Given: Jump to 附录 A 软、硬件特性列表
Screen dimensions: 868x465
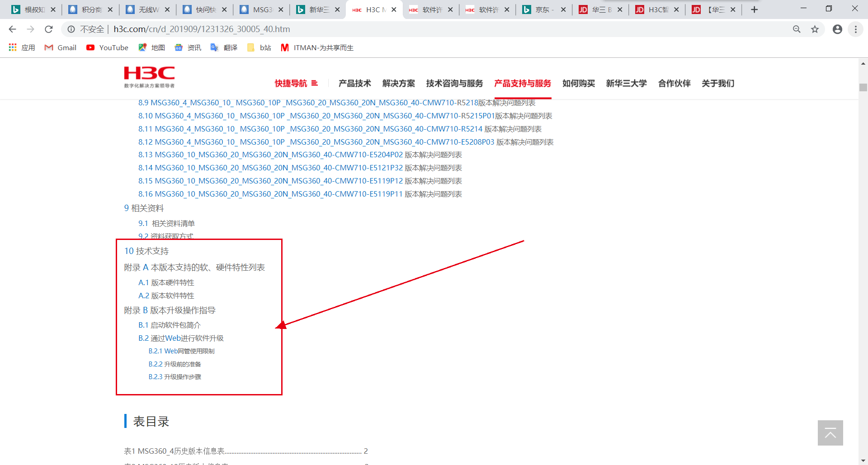Looking at the screenshot, I should pos(194,268).
